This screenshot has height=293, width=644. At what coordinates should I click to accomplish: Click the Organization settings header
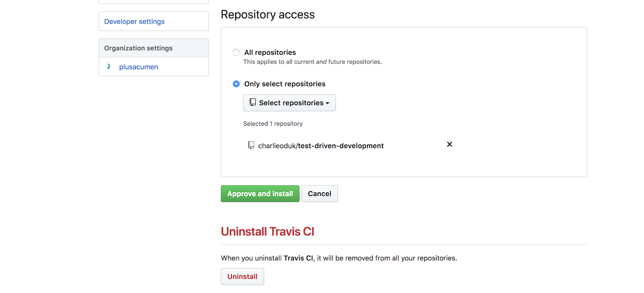(x=138, y=48)
